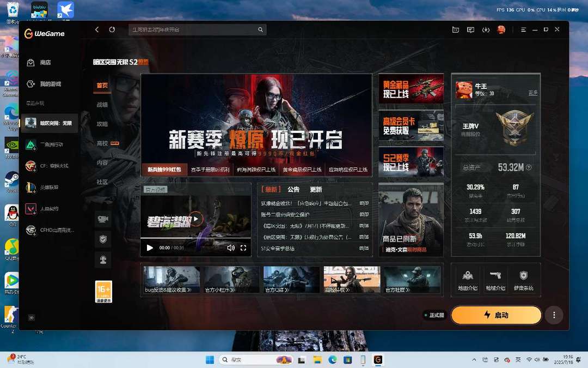Switch to the 最新 news tab

coord(271,189)
